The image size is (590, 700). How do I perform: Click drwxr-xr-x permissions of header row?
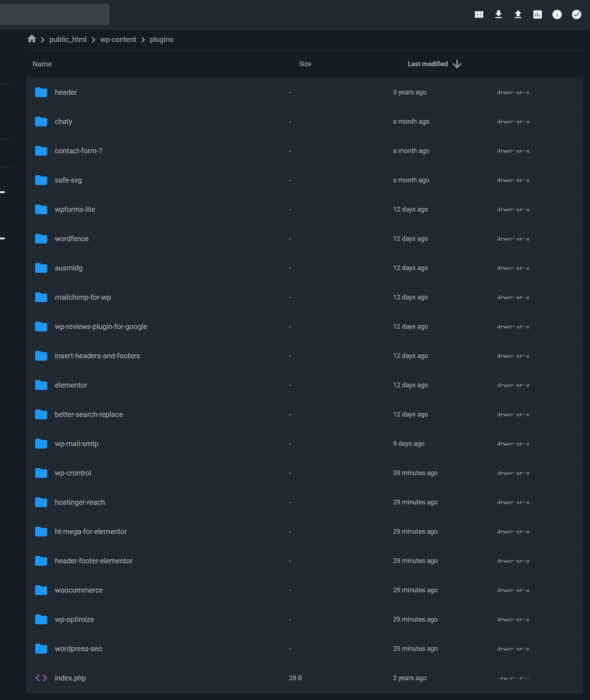[x=513, y=92]
